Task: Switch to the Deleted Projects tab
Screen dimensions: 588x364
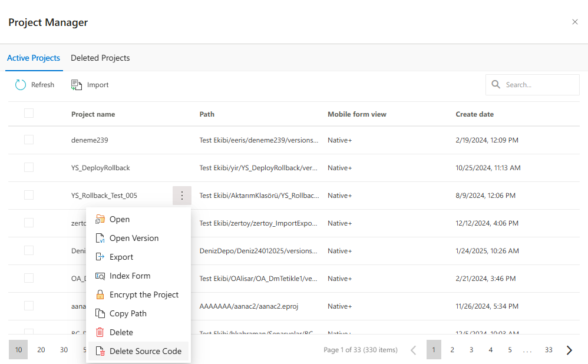Action: [x=100, y=58]
